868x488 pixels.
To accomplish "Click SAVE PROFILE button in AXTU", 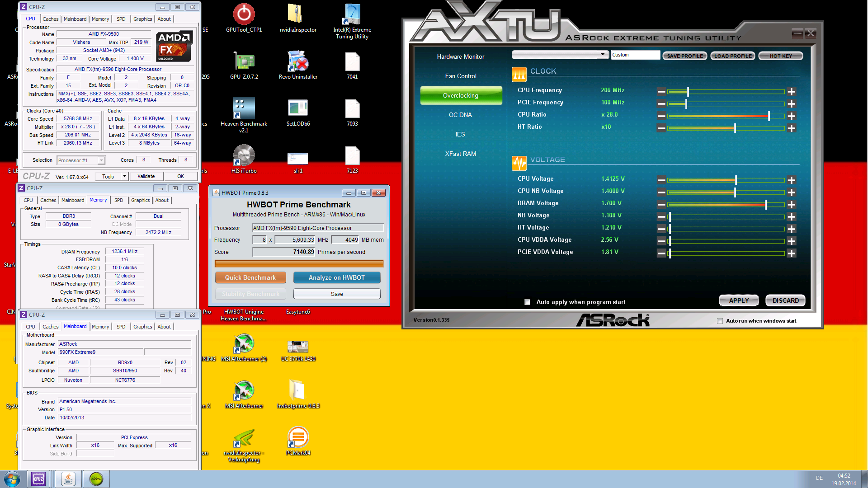I will [685, 56].
